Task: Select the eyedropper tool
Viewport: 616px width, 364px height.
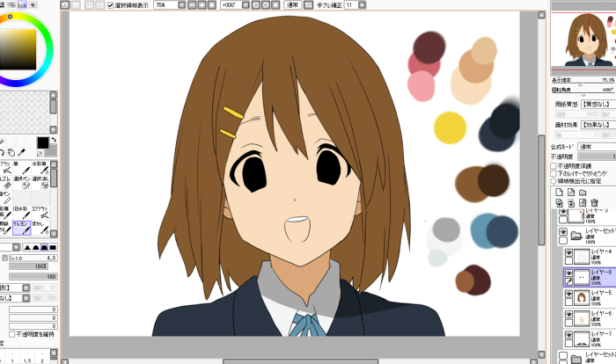Action: click(21, 152)
